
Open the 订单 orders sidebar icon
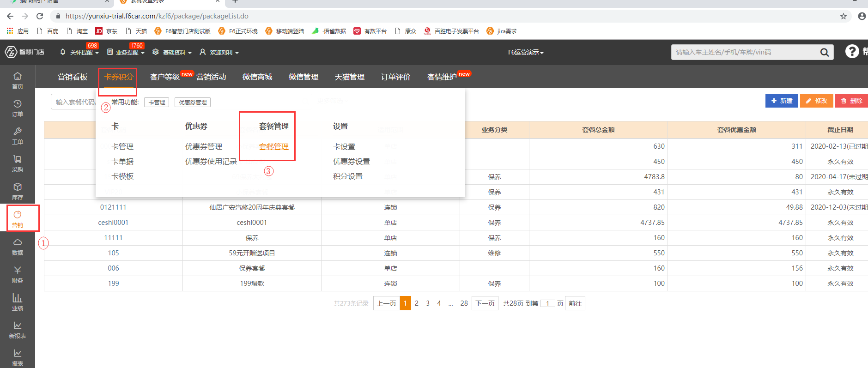(18, 108)
